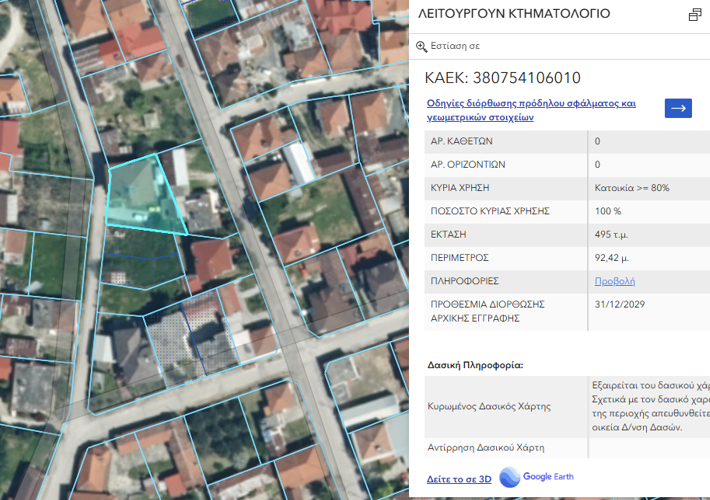Click the blue arrow button
This screenshot has width=710, height=500.
point(678,108)
